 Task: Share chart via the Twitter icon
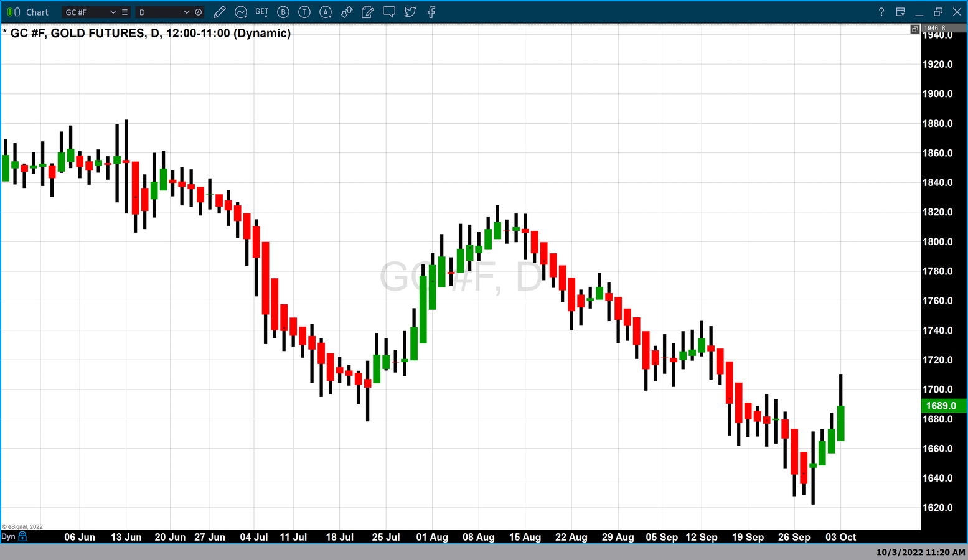click(x=410, y=12)
